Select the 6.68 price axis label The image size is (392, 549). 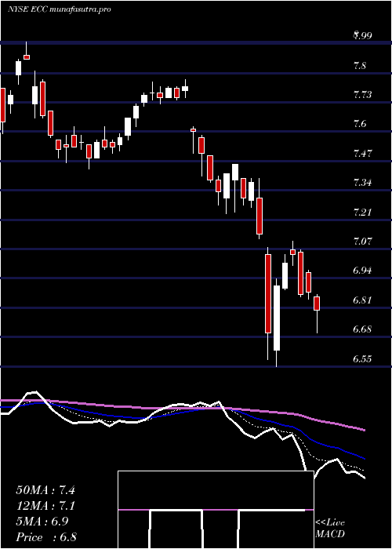[363, 329]
